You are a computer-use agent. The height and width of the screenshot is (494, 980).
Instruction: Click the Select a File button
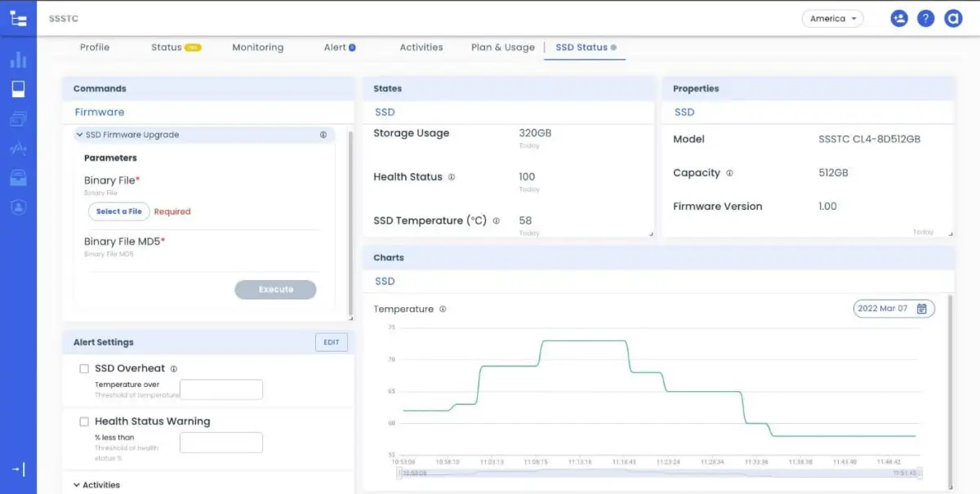point(119,211)
